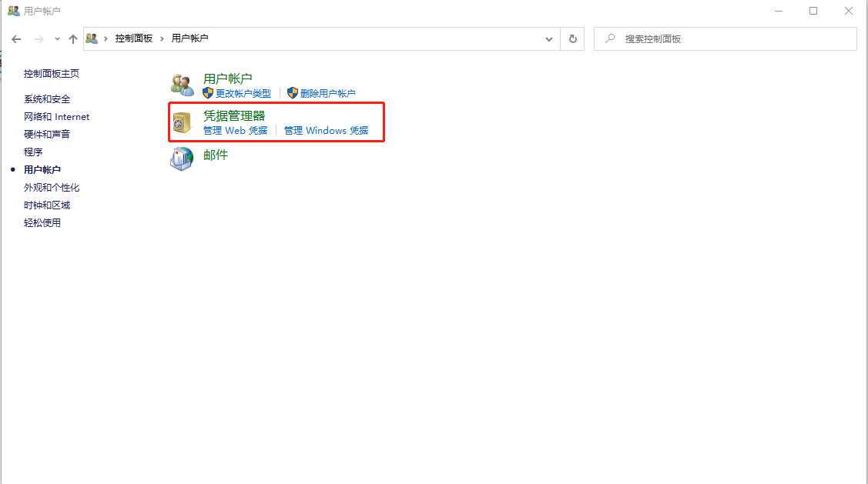Select 时钟和区域 in the sidebar

pos(47,205)
